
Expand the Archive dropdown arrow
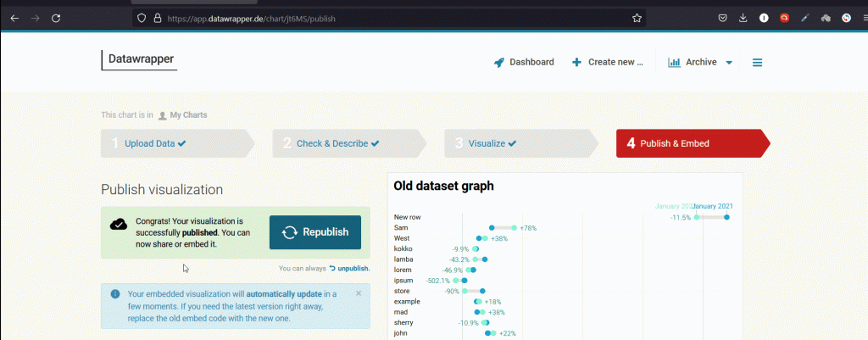click(729, 63)
